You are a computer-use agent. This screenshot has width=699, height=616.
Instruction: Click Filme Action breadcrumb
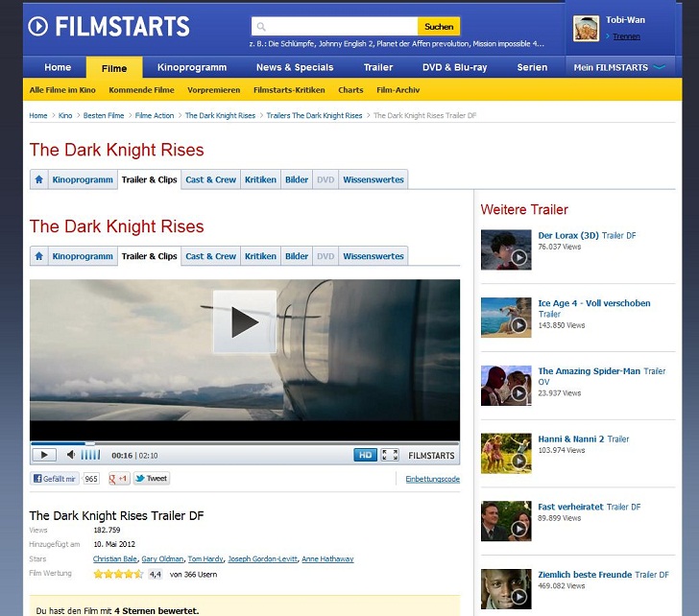coord(155,115)
